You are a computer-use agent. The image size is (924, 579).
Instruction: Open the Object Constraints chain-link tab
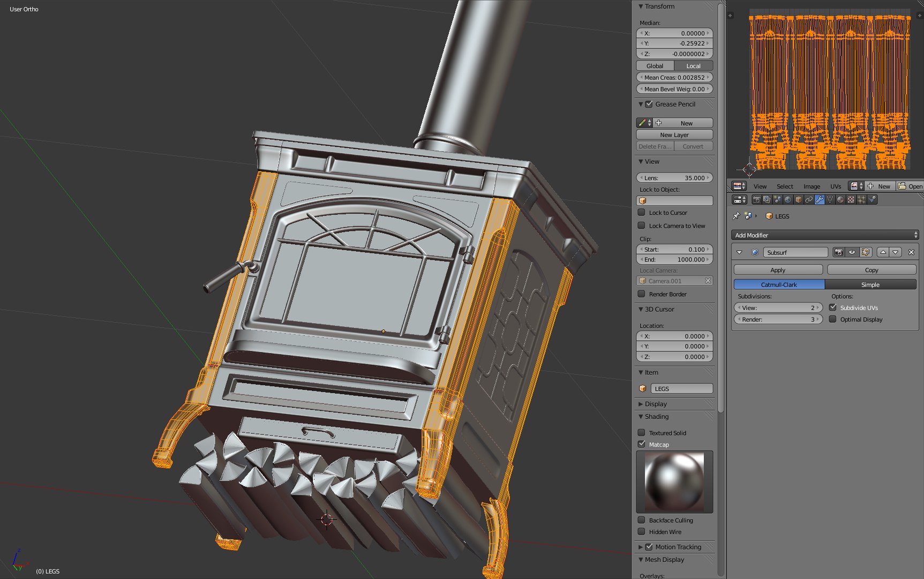tap(809, 199)
